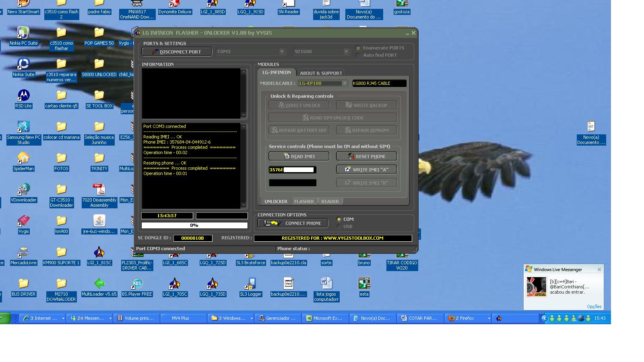Select USB connection radio button
644x362 pixels.
click(x=339, y=226)
